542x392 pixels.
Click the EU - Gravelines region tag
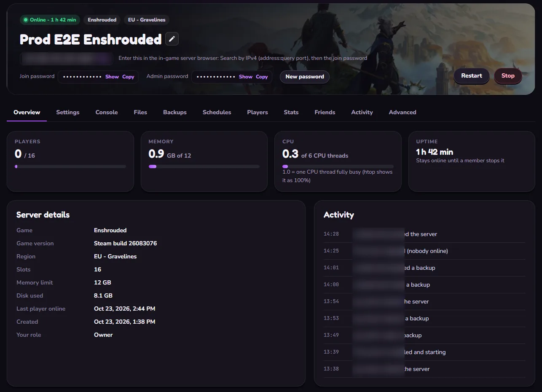(x=147, y=20)
